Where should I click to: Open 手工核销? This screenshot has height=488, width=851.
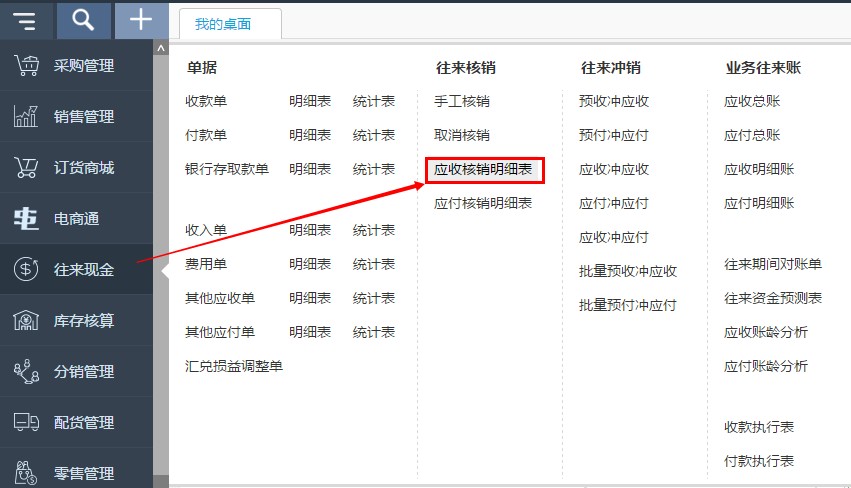[462, 102]
